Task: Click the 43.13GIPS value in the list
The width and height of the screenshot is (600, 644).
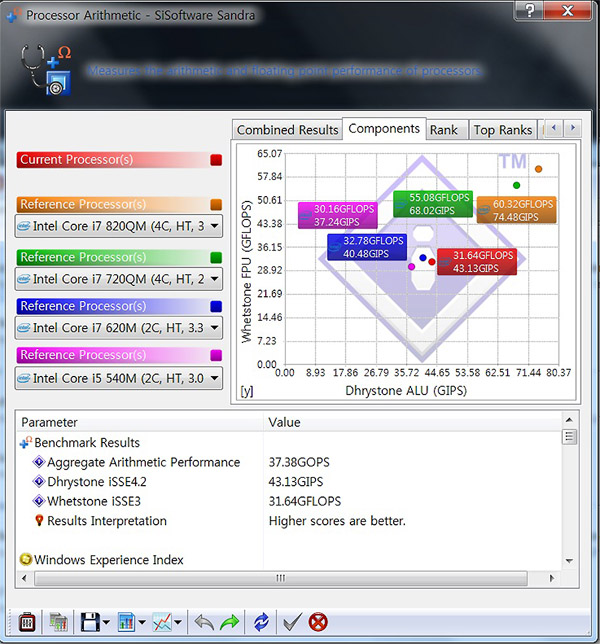Action: tap(296, 481)
